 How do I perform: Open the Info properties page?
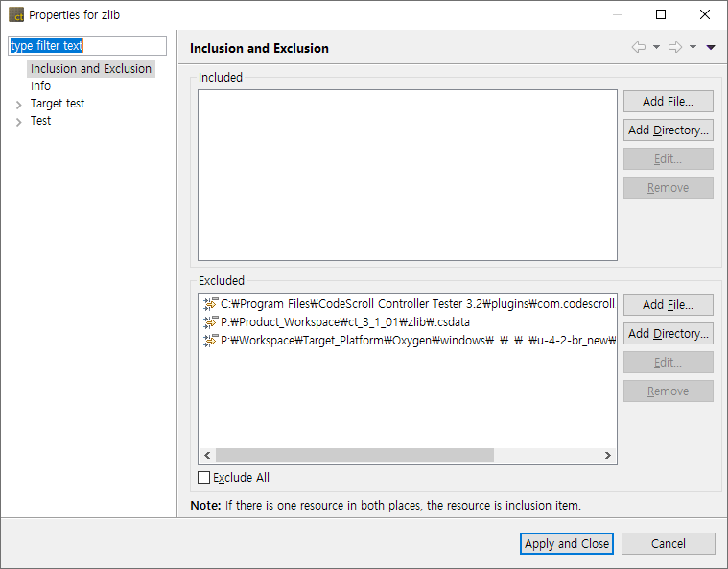40,86
